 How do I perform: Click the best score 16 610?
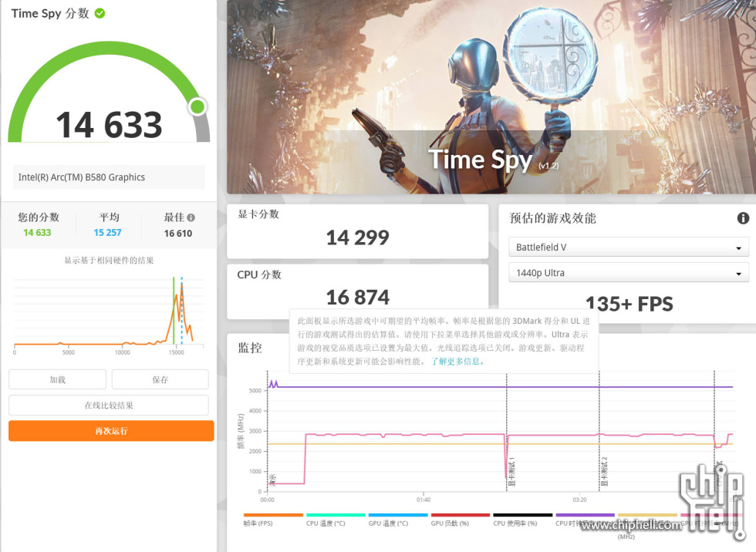pos(178,233)
